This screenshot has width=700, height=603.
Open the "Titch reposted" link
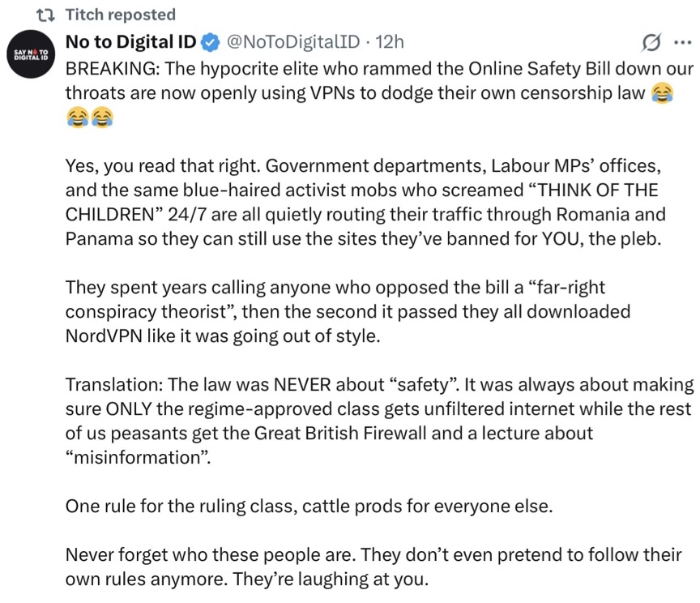click(x=120, y=15)
